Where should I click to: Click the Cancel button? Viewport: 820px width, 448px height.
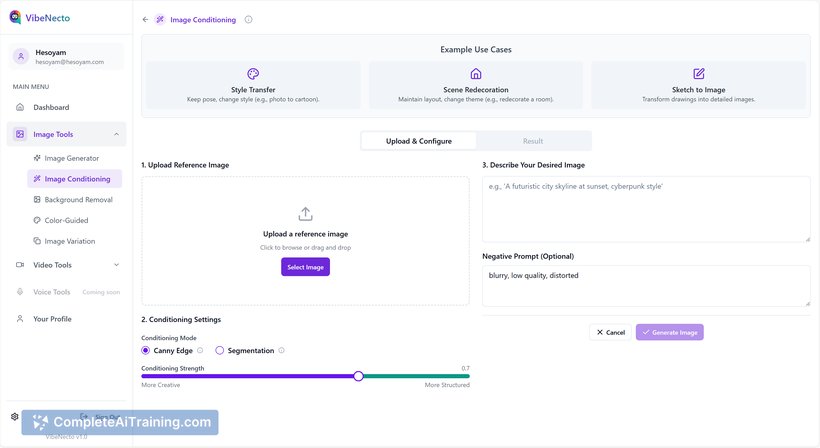(x=610, y=332)
